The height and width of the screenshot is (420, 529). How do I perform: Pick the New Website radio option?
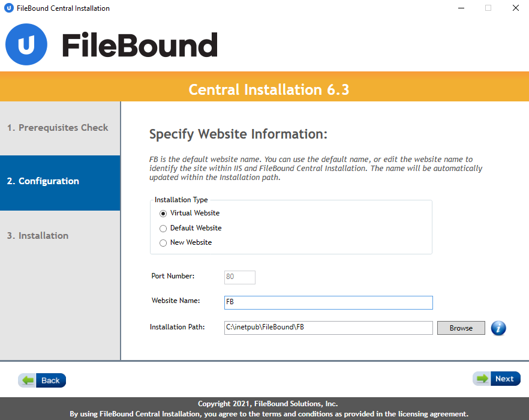163,243
